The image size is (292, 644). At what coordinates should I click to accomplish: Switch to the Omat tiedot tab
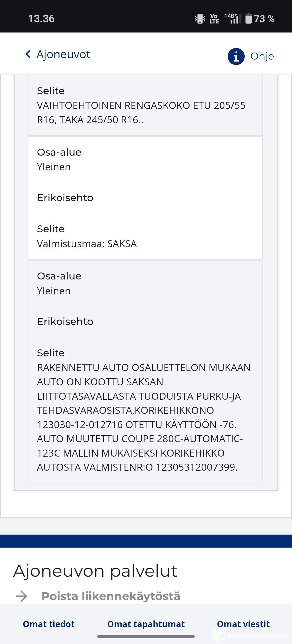coord(49,624)
